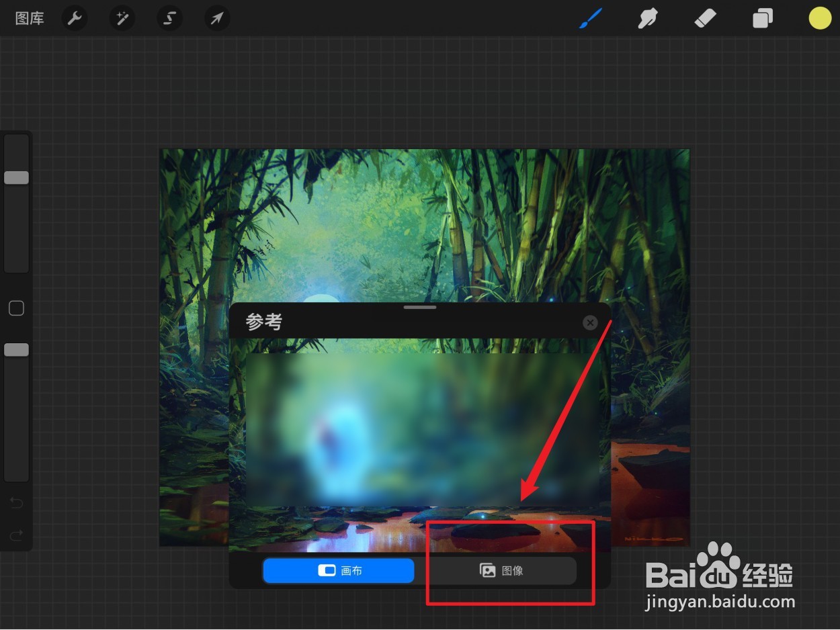
Task: Select the Brush paint tool
Action: tap(591, 18)
